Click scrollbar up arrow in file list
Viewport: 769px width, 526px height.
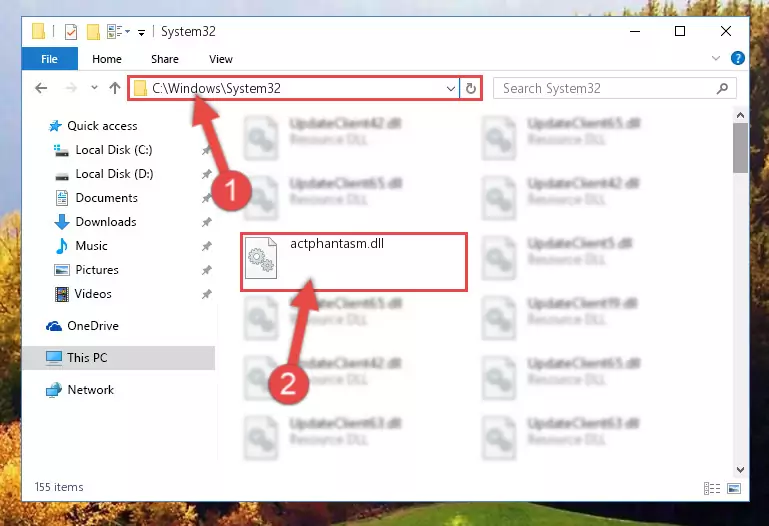(x=741, y=115)
